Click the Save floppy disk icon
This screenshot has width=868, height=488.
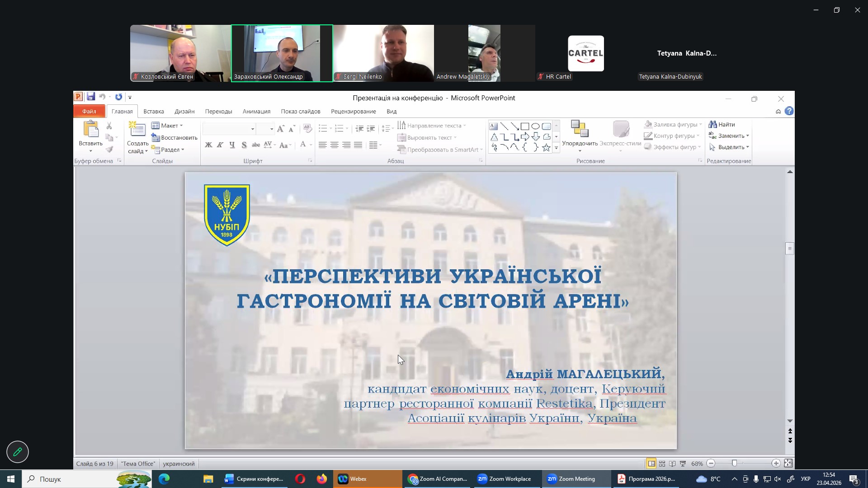tap(91, 97)
